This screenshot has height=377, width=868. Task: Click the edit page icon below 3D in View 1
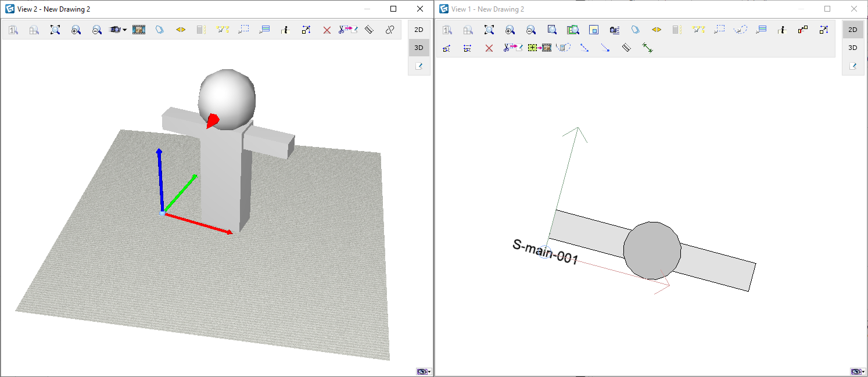point(853,66)
